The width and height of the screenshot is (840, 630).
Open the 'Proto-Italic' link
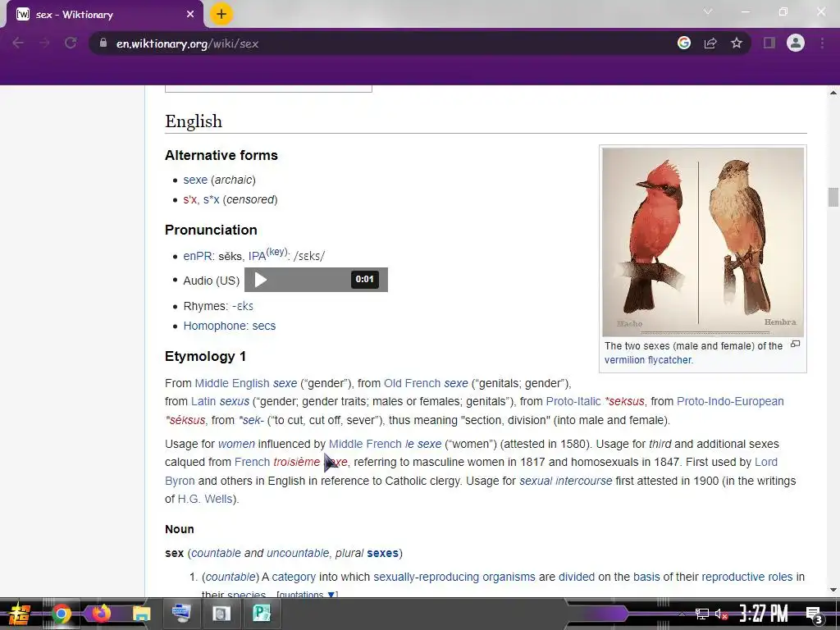573,402
